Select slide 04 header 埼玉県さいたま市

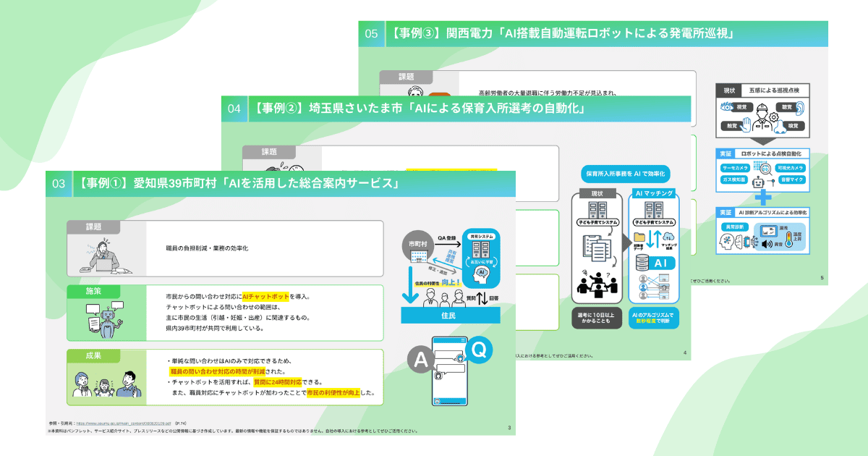pyautogui.click(x=417, y=109)
